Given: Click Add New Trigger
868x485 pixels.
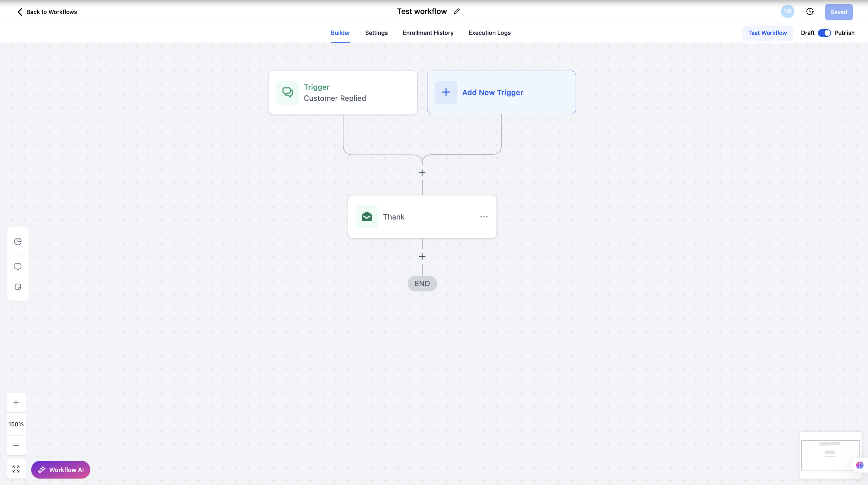Looking at the screenshot, I should (x=501, y=92).
